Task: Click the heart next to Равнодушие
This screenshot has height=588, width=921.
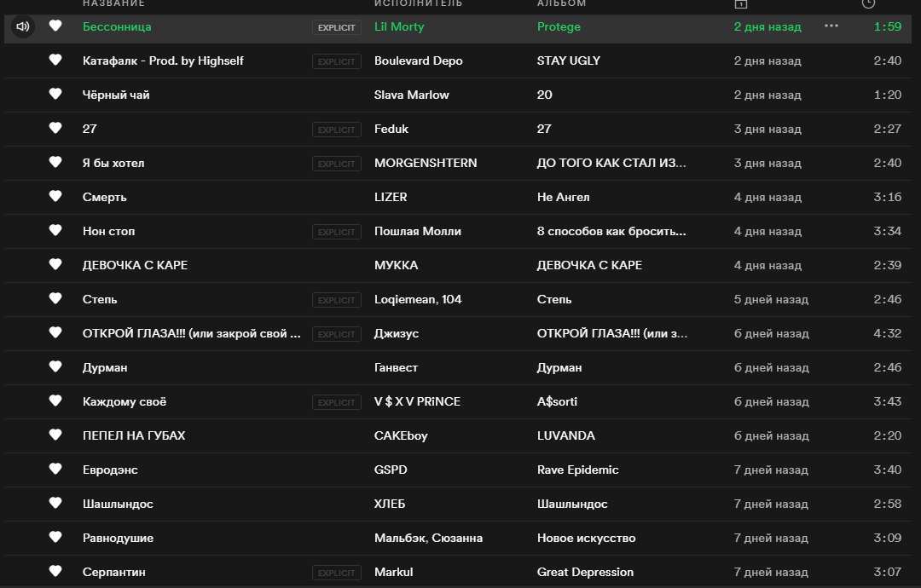Action: tap(55, 536)
